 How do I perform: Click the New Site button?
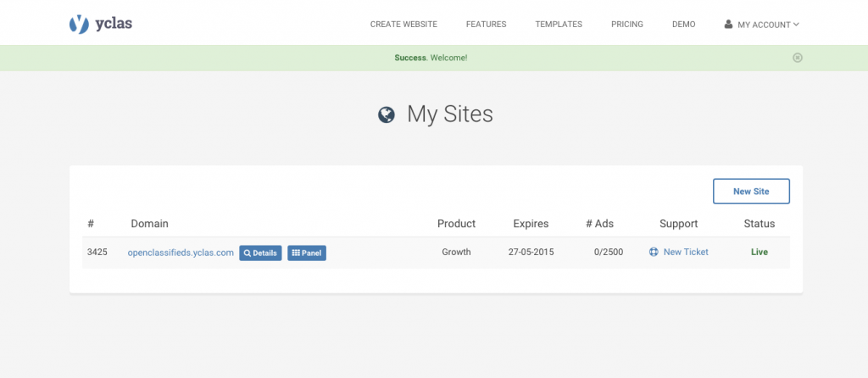(x=751, y=192)
